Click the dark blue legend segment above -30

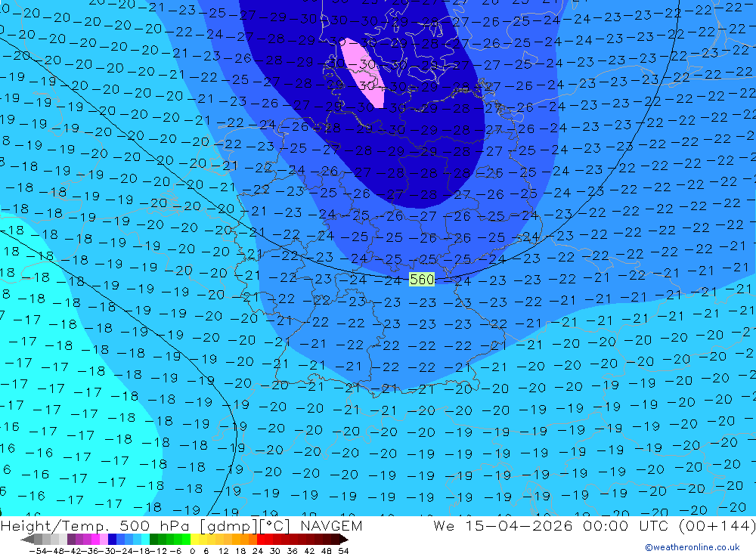pos(112,540)
